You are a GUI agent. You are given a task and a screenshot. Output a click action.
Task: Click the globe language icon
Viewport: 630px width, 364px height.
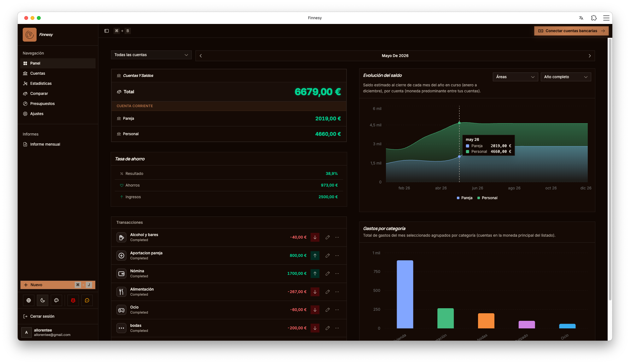[x=29, y=300]
